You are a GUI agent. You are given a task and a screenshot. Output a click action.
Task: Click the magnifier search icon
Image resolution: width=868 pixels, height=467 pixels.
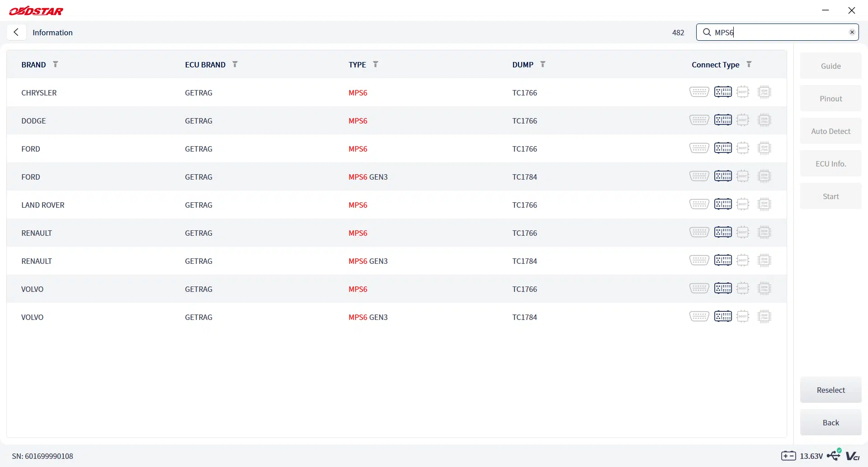coord(707,32)
